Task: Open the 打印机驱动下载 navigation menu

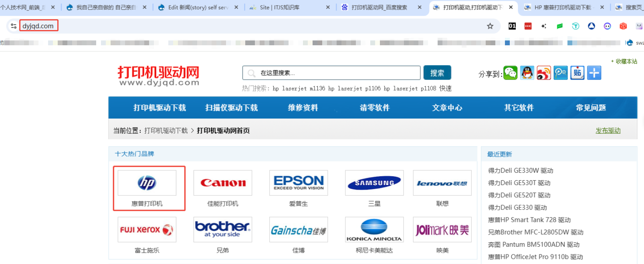Action: coord(159,108)
